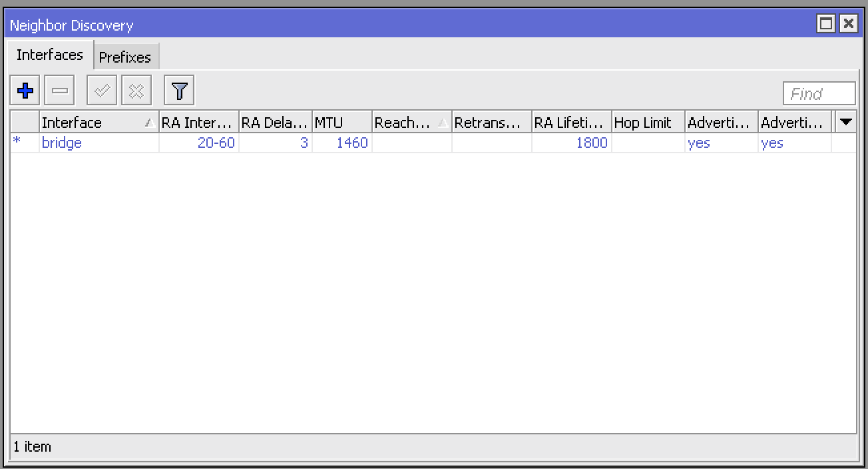
Task: Click the Hop Limit column header
Action: [648, 123]
